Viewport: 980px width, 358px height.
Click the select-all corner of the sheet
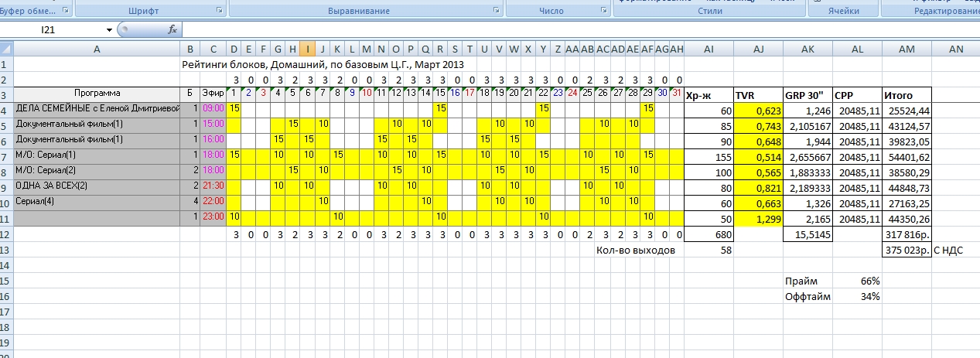click(7, 49)
